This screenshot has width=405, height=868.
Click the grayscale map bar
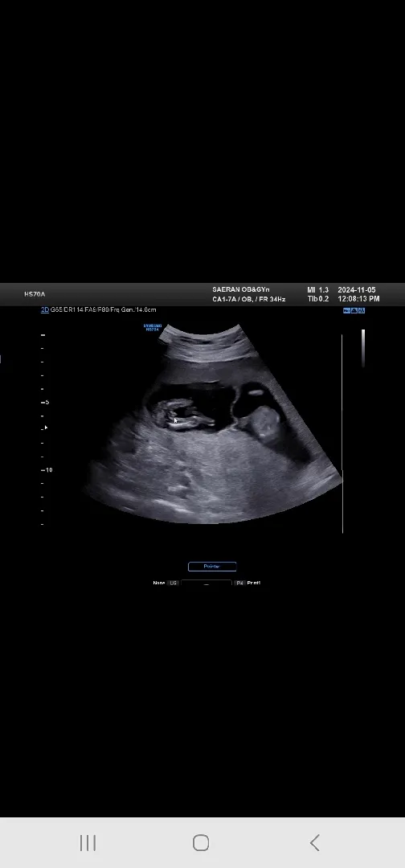[363, 348]
